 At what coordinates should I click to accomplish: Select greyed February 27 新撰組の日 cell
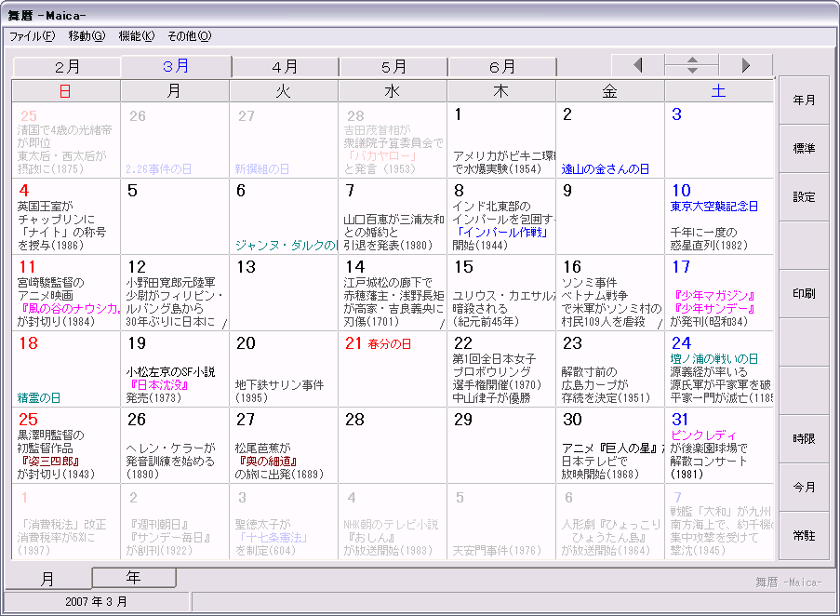(284, 141)
